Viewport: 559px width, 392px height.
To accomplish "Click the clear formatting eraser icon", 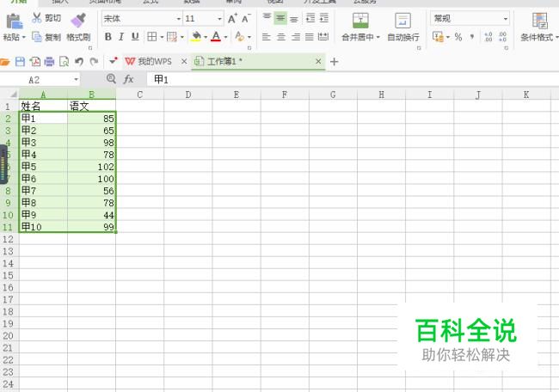I will coord(240,37).
